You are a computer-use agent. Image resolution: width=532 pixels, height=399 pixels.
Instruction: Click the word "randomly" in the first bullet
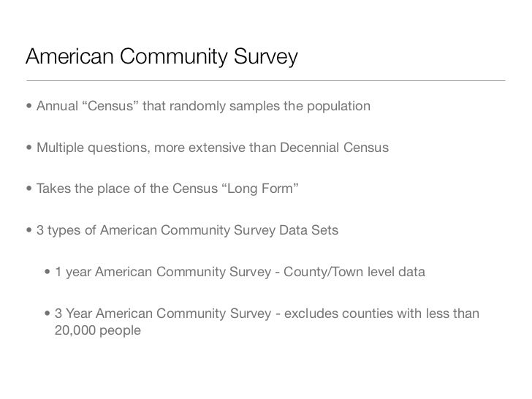click(x=197, y=106)
